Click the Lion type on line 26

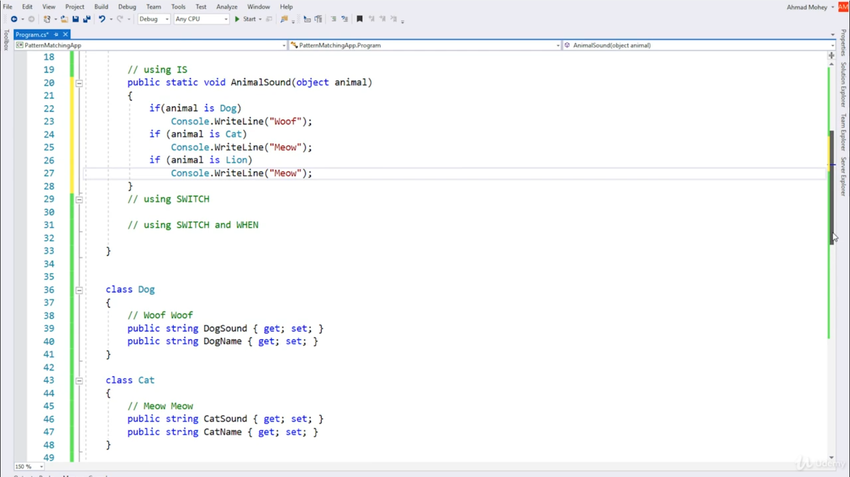(236, 160)
